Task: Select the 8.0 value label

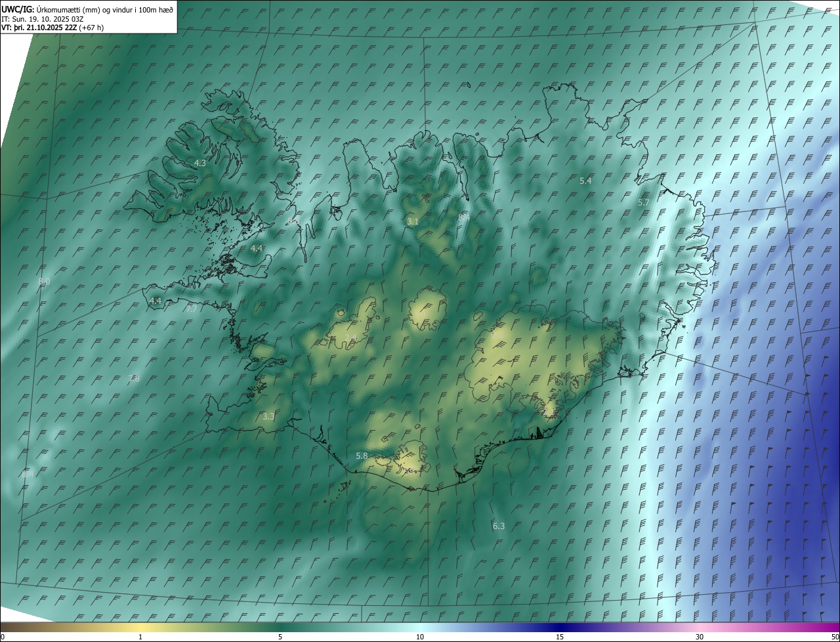Action: point(45,281)
